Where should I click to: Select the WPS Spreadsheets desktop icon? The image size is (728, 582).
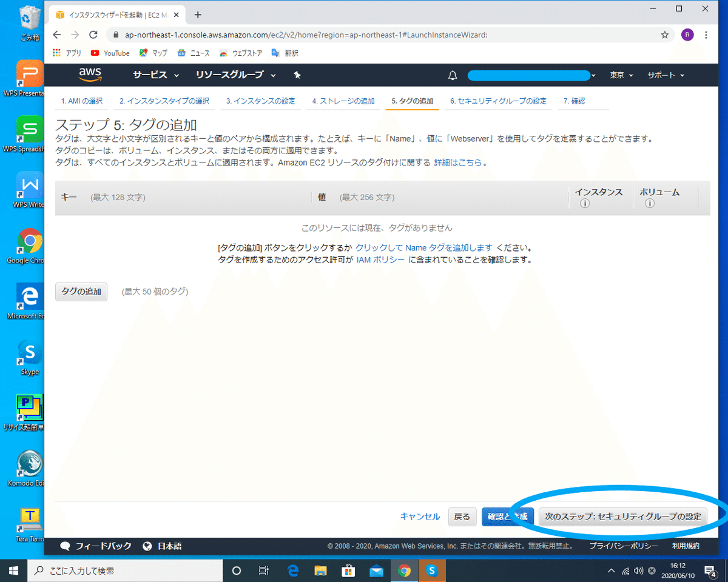tap(30, 134)
